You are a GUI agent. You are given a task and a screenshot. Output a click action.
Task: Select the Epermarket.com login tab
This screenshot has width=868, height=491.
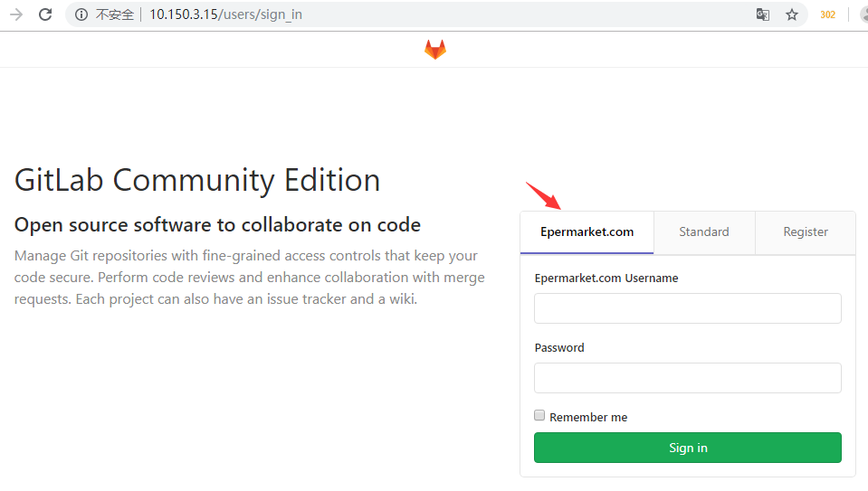[587, 232]
